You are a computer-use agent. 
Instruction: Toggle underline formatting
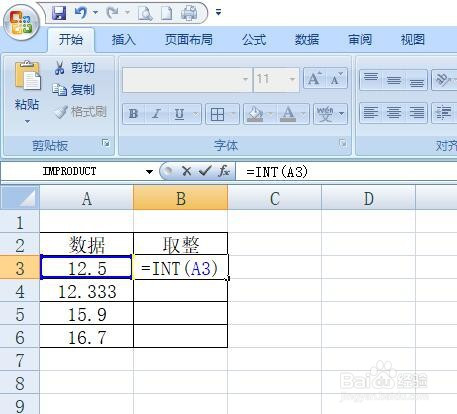tap(179, 114)
